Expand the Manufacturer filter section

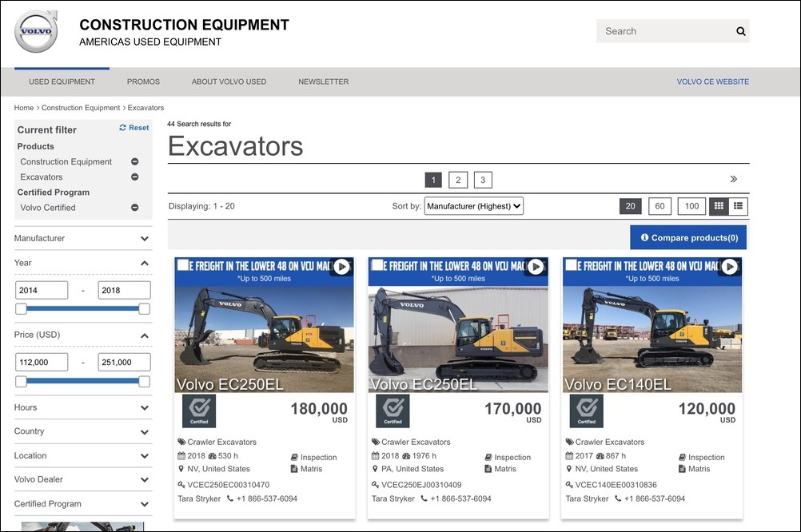146,238
